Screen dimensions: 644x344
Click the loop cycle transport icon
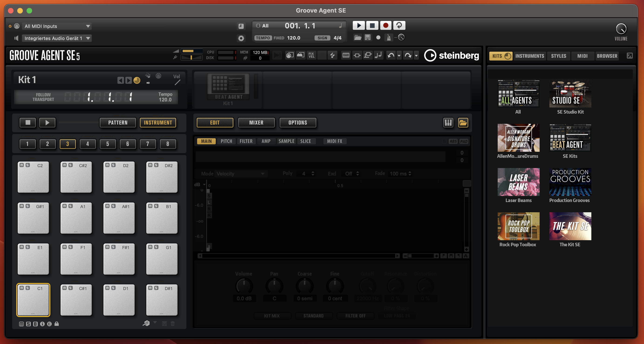pos(399,25)
